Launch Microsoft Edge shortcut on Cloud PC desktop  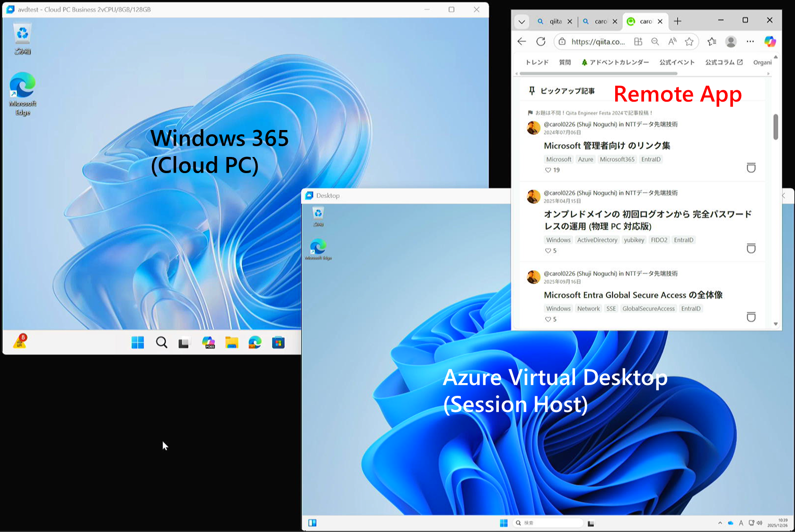[22, 94]
